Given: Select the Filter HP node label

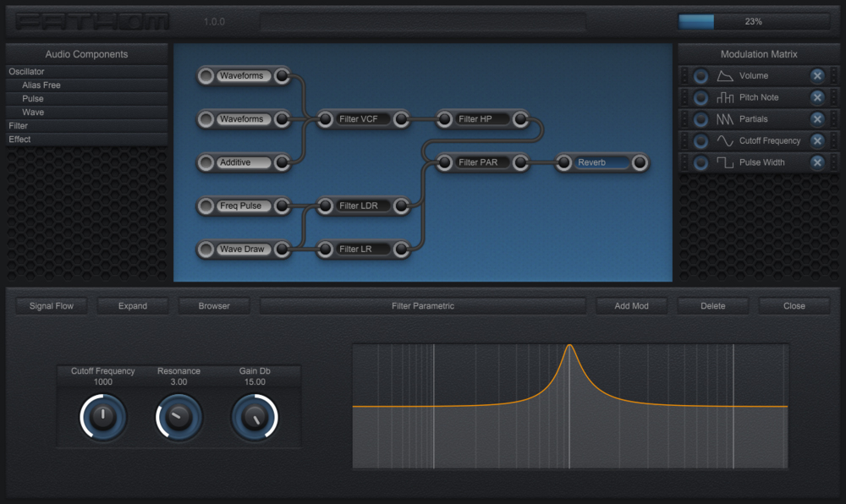Looking at the screenshot, I should click(482, 119).
